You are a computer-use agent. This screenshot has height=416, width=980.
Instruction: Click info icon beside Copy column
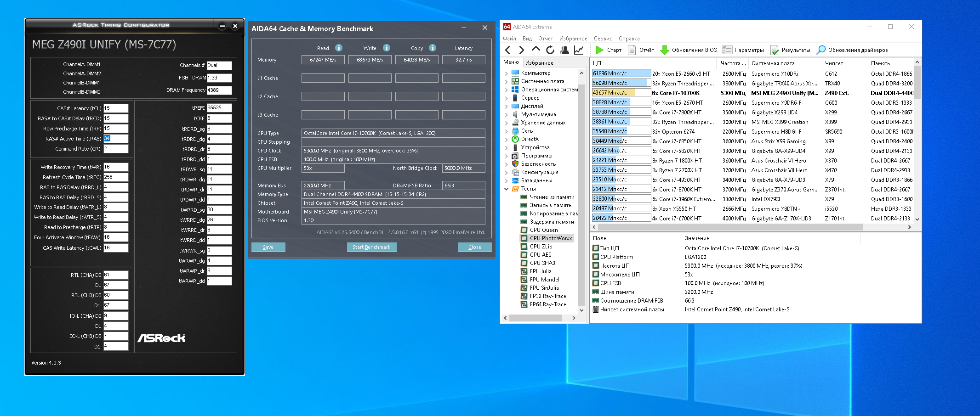tap(433, 48)
